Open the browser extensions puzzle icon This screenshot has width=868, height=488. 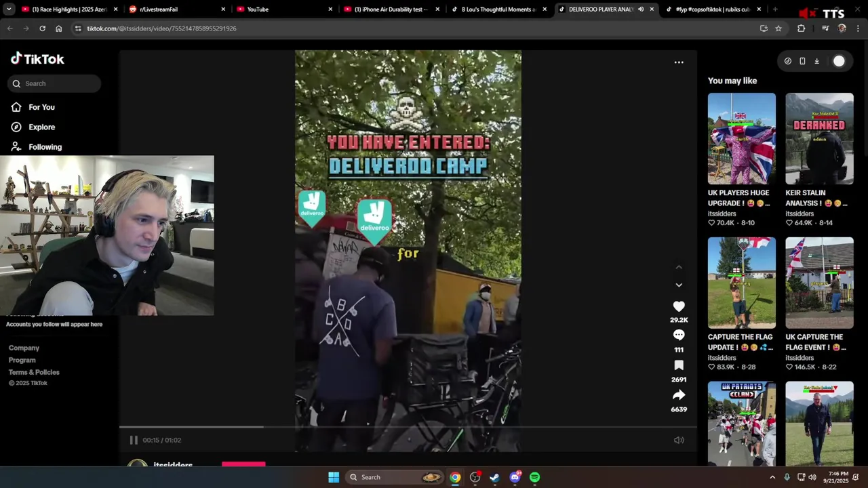[802, 28]
